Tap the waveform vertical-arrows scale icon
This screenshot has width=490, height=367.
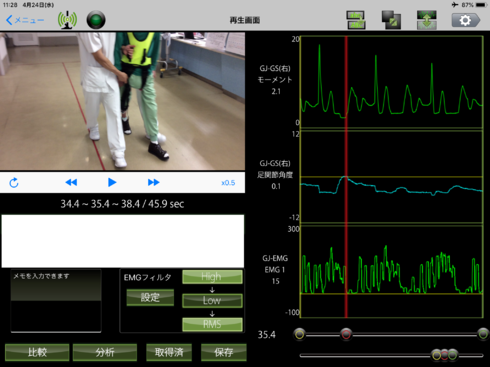pyautogui.click(x=427, y=20)
